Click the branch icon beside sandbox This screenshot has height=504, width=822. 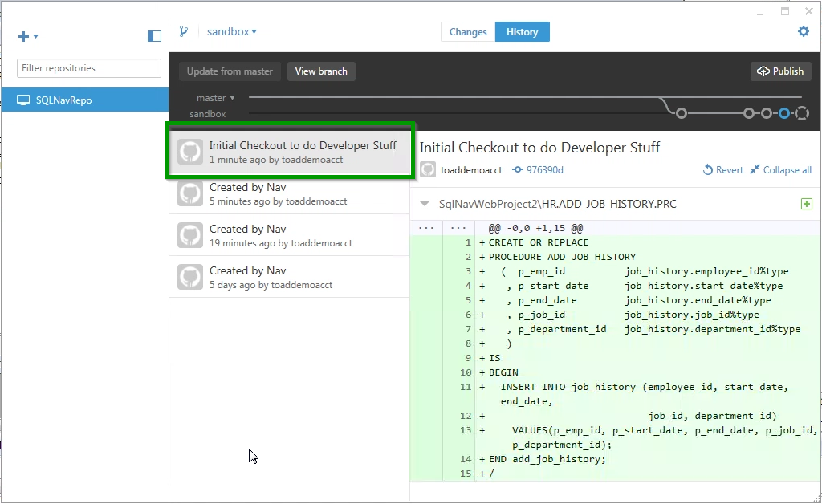(184, 31)
